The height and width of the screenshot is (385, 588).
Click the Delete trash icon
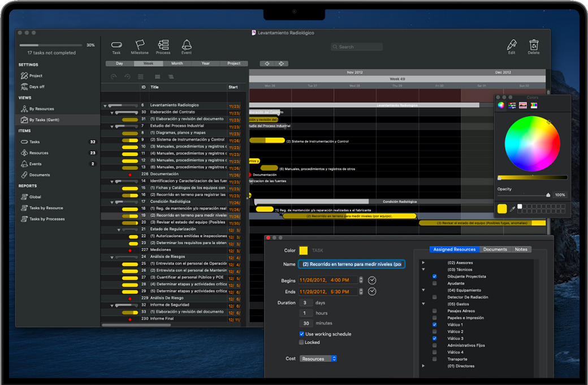tap(534, 45)
